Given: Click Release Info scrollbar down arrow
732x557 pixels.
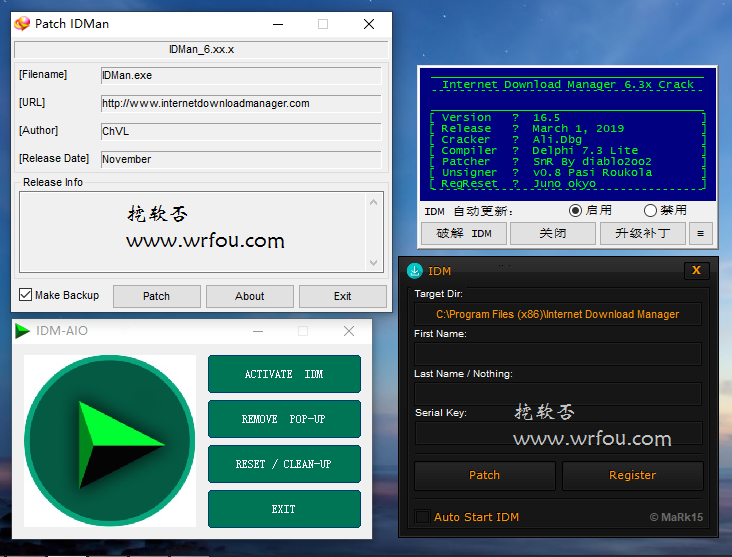Looking at the screenshot, I should 373,262.
